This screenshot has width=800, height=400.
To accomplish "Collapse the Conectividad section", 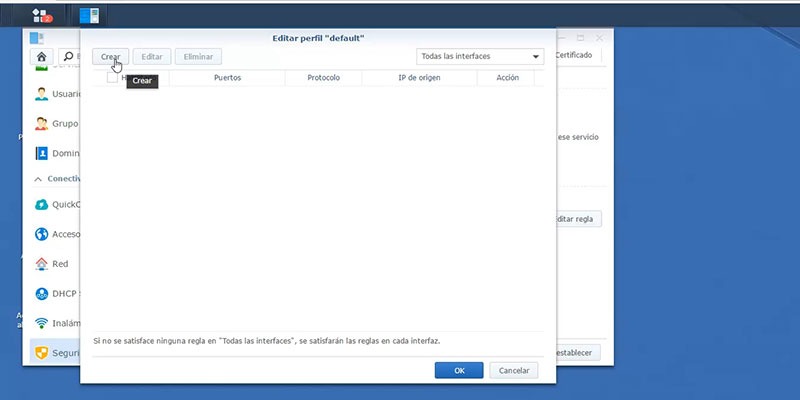I will click(38, 179).
